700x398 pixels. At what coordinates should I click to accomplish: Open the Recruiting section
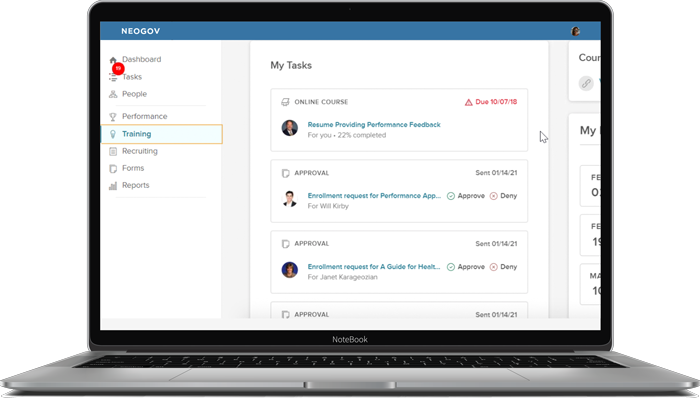pos(140,151)
